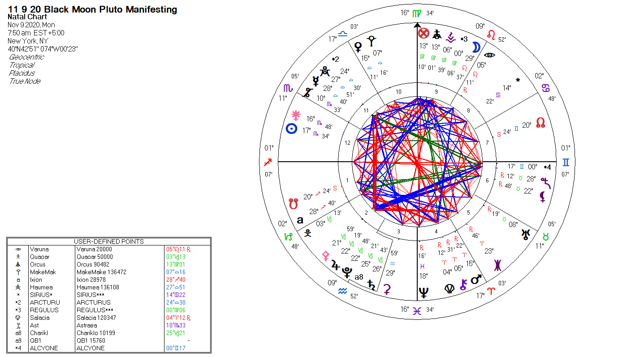This screenshot has width=644, height=357.
Task: Click the red Part of Fortune symbol
Action: pyautogui.click(x=423, y=33)
